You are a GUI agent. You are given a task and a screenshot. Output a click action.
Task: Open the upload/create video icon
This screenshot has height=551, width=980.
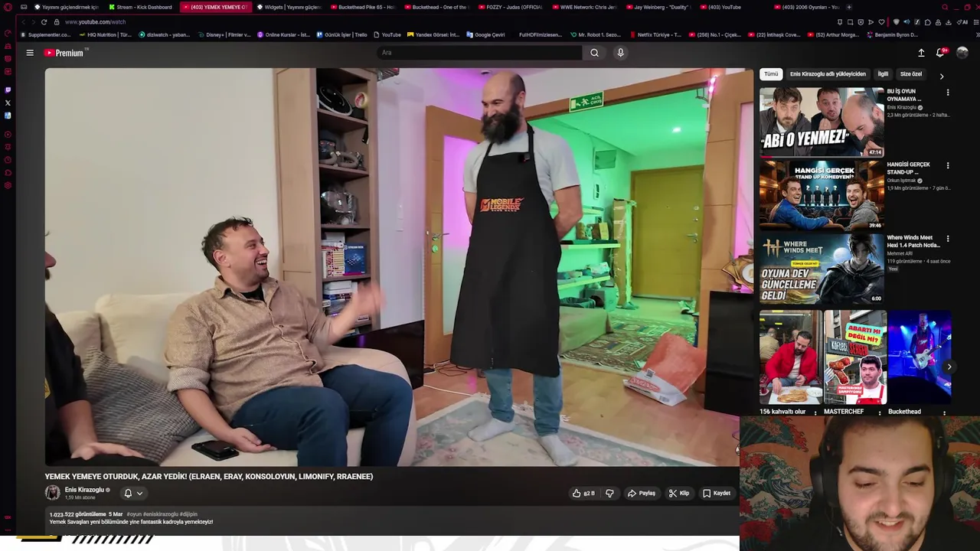921,53
